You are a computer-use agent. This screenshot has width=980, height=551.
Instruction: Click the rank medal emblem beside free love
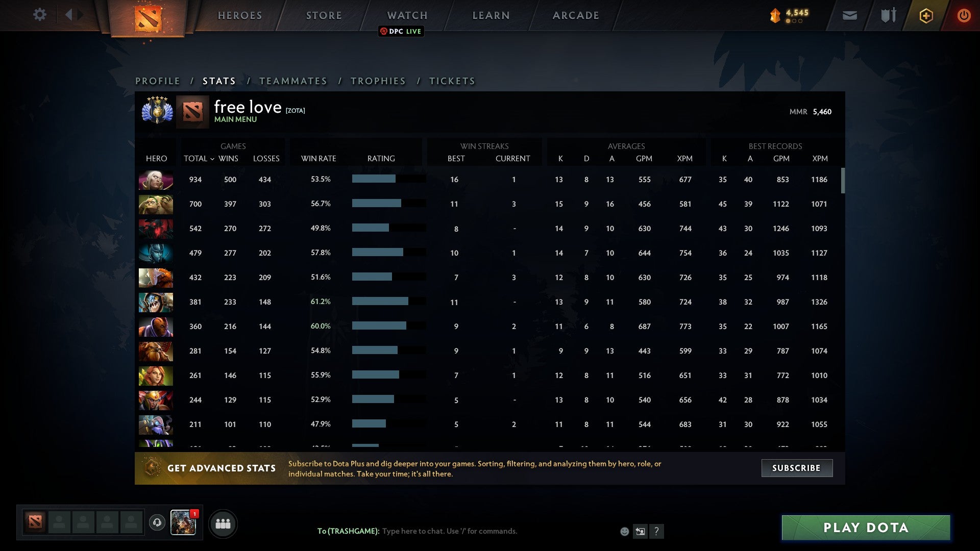click(156, 111)
